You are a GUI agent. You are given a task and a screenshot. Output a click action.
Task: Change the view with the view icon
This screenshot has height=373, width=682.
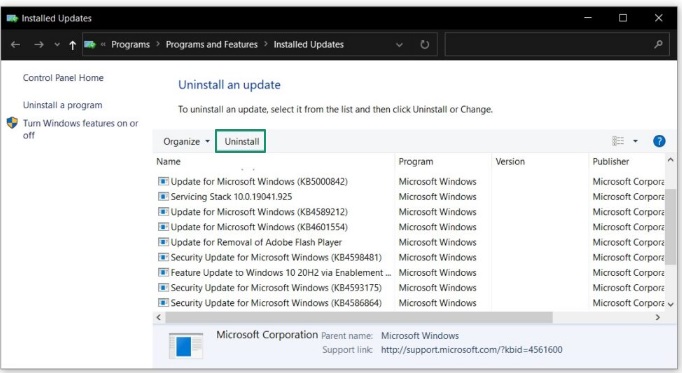[x=618, y=141]
